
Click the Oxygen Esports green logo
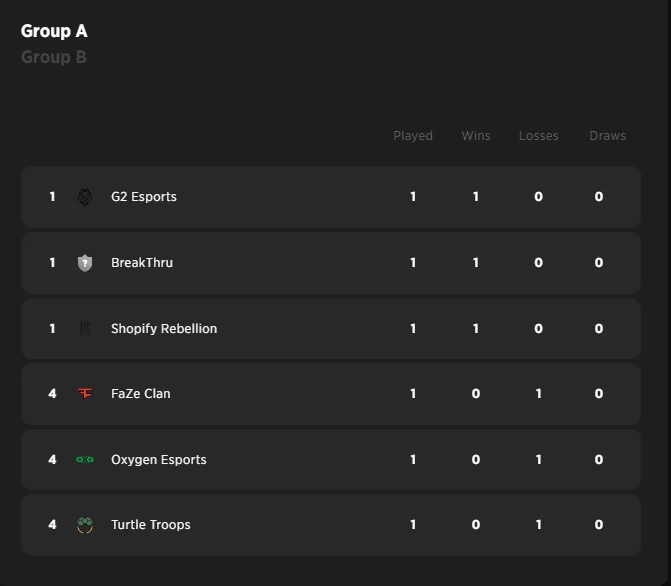[x=85, y=459]
